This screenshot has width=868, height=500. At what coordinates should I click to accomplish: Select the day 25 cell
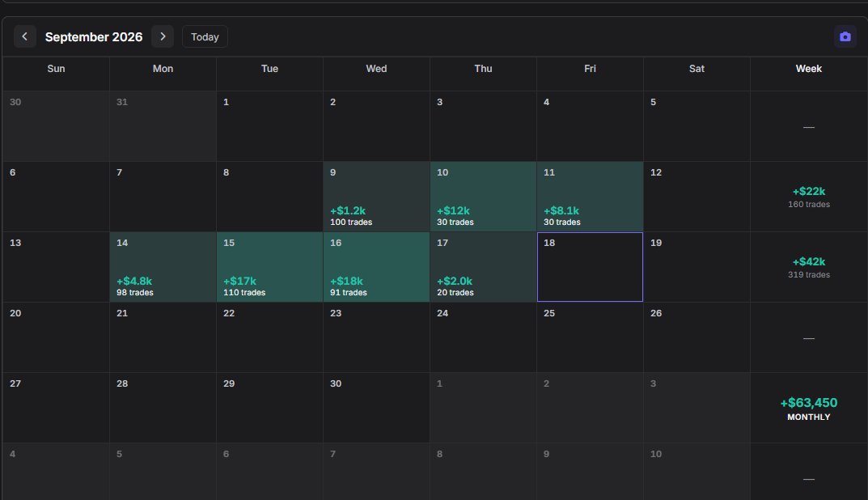(x=590, y=337)
